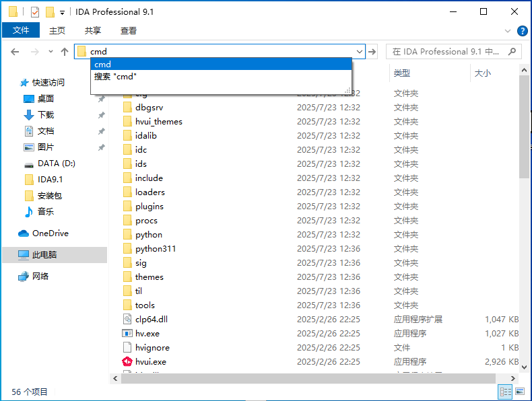Switch to the 主页 ribbon tab
This screenshot has height=401, width=532.
57,30
